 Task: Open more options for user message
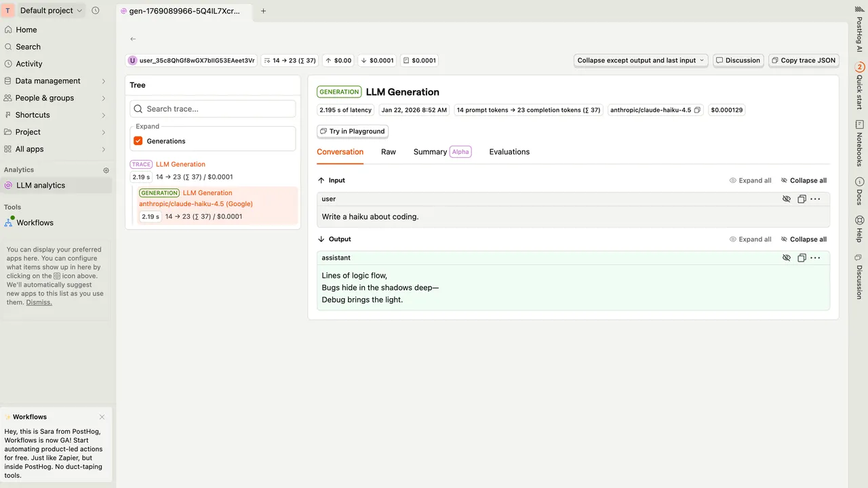816,199
